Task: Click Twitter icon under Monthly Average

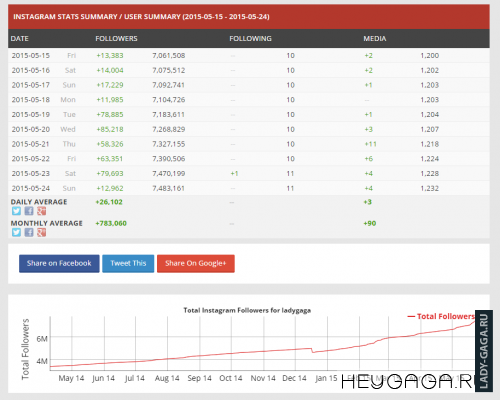Action: pyautogui.click(x=16, y=232)
